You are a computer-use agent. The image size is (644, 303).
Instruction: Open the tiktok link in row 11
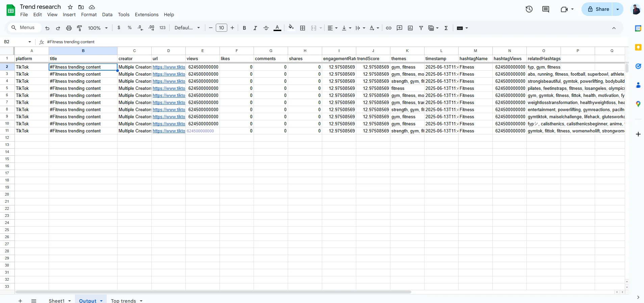[x=169, y=131]
